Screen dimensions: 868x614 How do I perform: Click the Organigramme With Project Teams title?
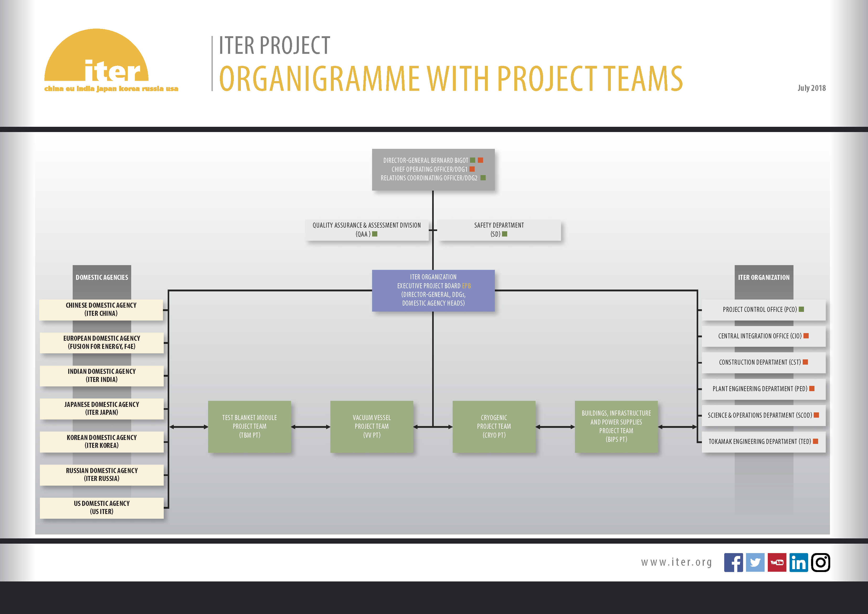pyautogui.click(x=451, y=79)
